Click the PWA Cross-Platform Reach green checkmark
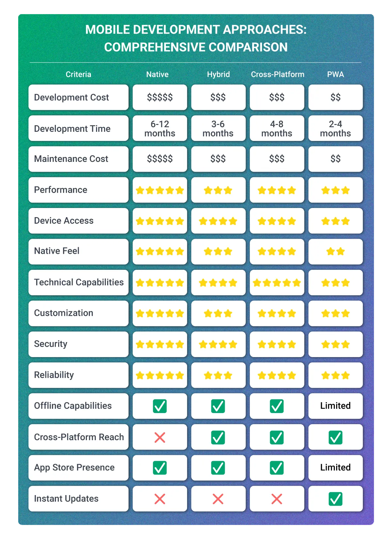Image resolution: width=392 pixels, height=535 pixels. (x=335, y=437)
